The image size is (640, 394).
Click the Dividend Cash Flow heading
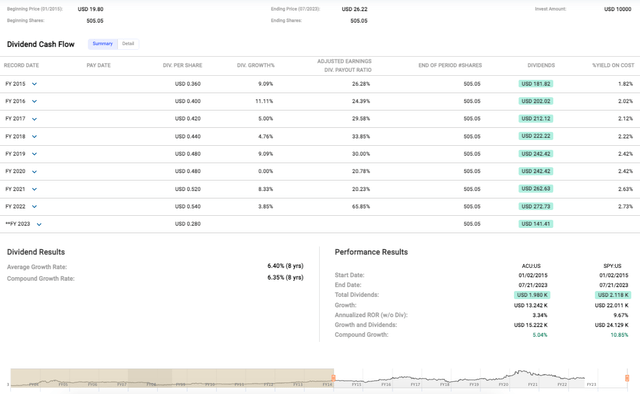click(41, 44)
